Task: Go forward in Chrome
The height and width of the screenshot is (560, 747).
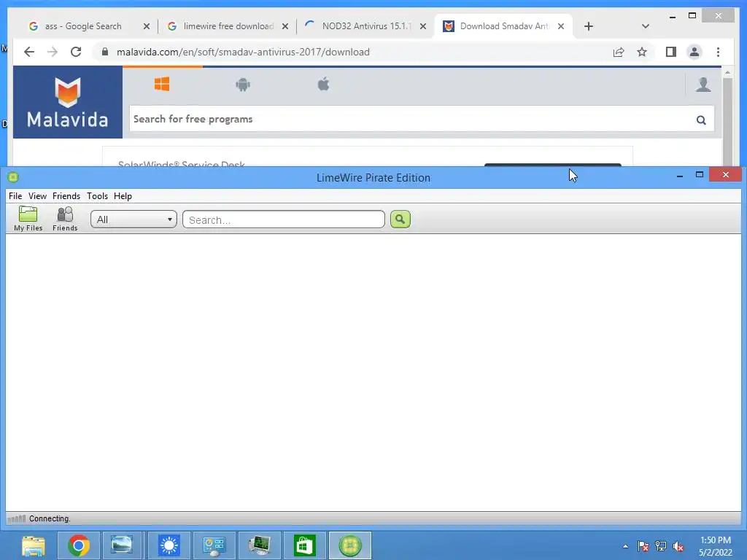Action: pos(53,52)
